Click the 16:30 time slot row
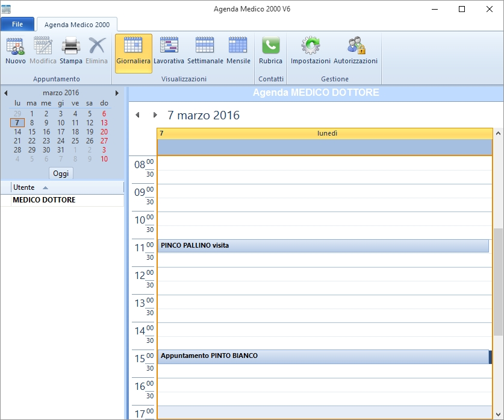Image resolution: width=504 pixels, height=420 pixels. pyautogui.click(x=325, y=398)
